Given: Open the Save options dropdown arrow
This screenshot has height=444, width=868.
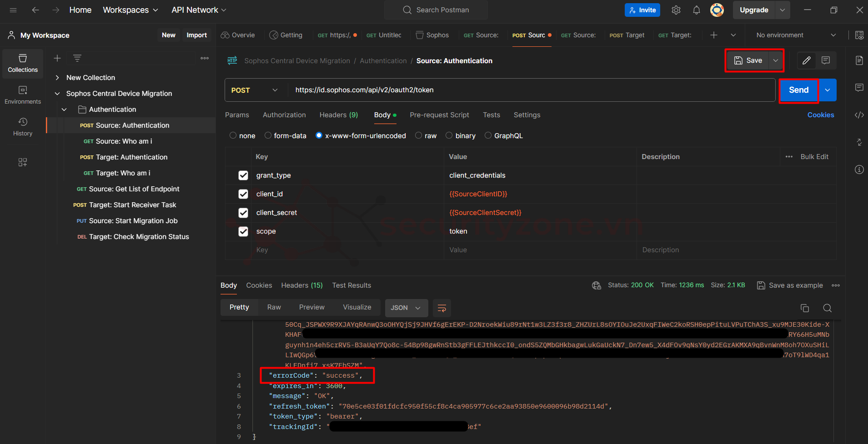Looking at the screenshot, I should click(776, 60).
